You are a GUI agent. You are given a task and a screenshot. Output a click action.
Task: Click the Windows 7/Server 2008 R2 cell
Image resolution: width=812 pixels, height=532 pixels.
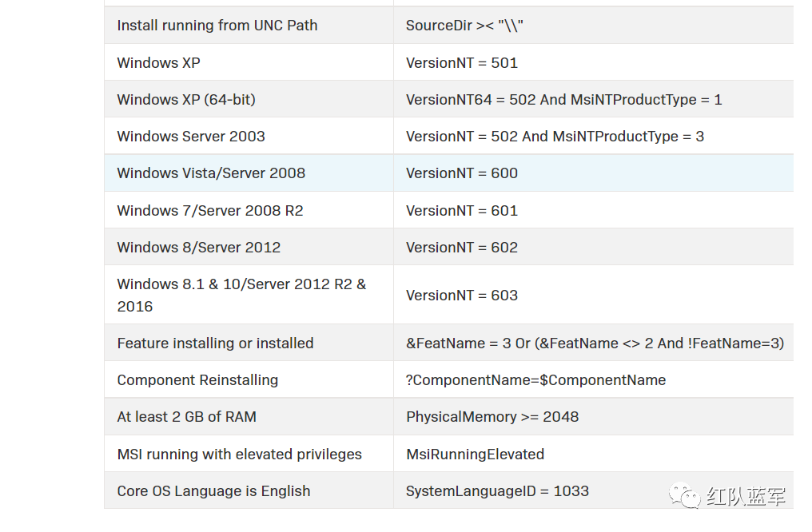click(x=210, y=211)
